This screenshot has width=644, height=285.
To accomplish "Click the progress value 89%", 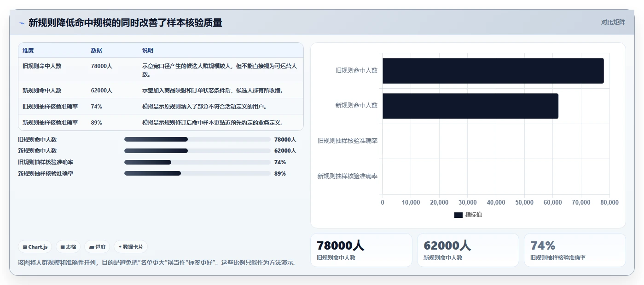I will point(280,174).
